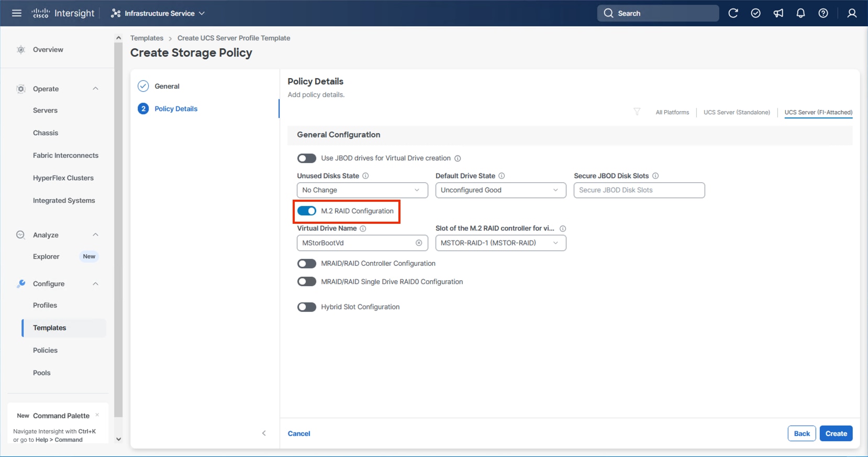Open the announcements megaphone icon

point(778,13)
